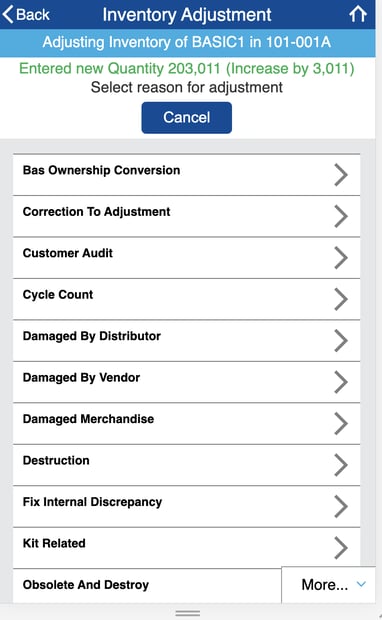Tap the Back arrow in the header

point(26,15)
